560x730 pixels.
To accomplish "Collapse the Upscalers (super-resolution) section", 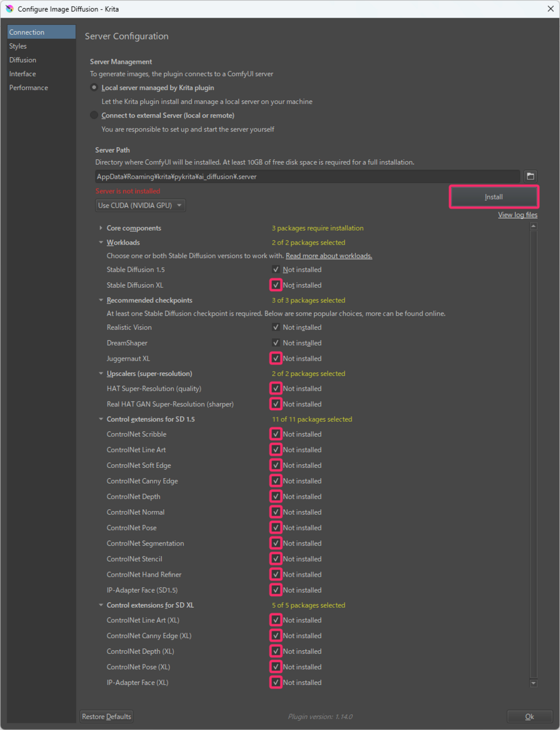I will (100, 374).
